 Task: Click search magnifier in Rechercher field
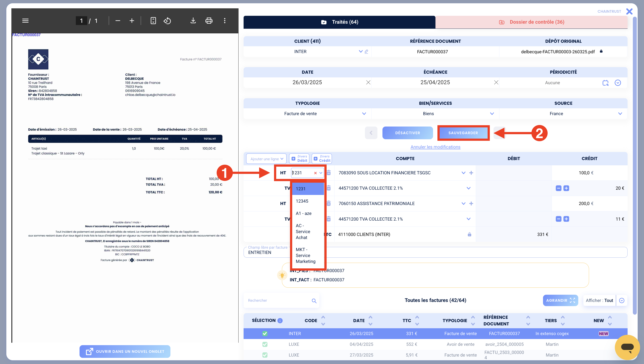pyautogui.click(x=314, y=301)
